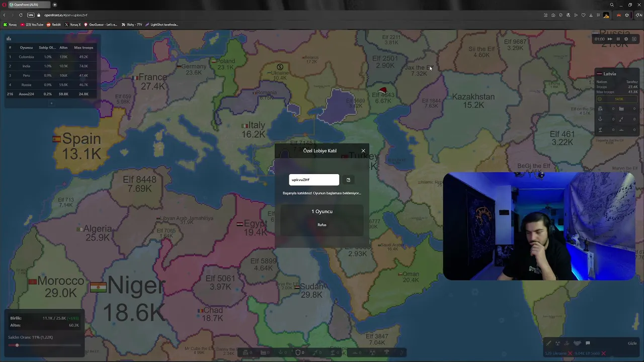Click the Latvia gold 141K box
This screenshot has height=362, width=644.
(617, 99)
